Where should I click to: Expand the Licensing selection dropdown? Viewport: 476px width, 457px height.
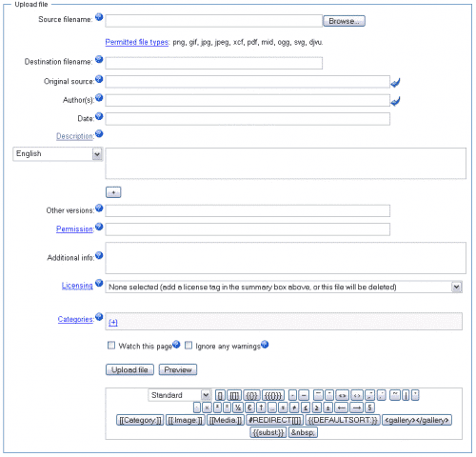click(284, 287)
